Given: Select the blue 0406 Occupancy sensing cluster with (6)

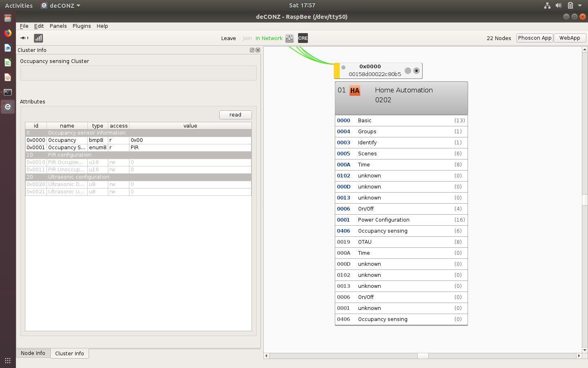Looking at the screenshot, I should point(401,231).
